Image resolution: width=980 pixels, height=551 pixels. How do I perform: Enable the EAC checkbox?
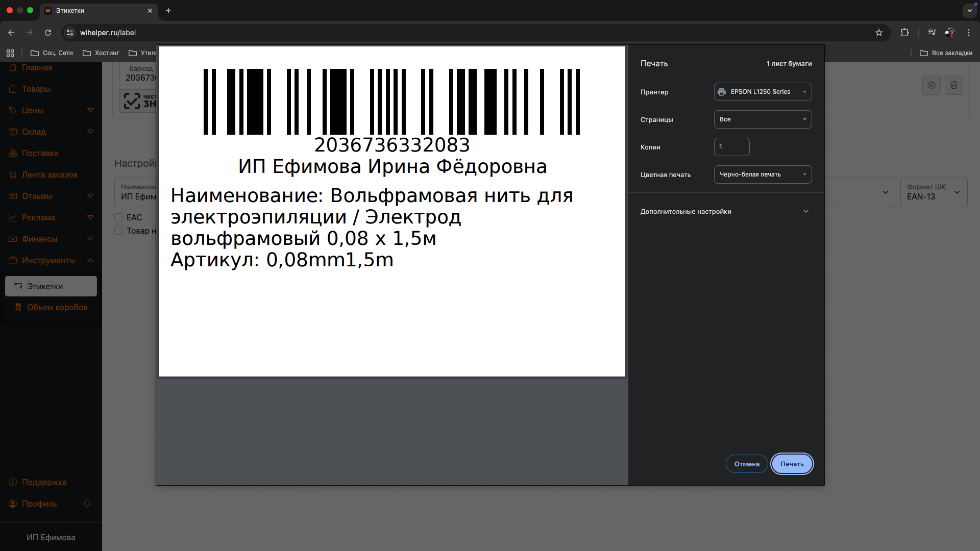click(118, 217)
